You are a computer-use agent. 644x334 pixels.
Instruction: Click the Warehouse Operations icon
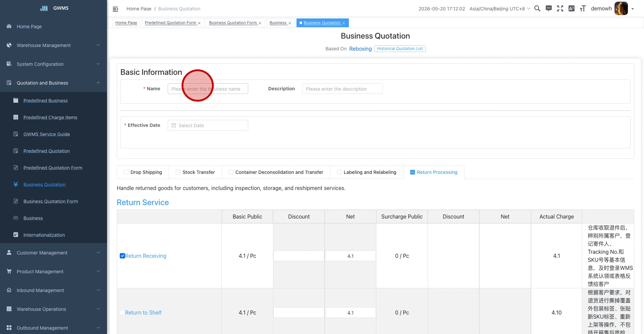pyautogui.click(x=9, y=309)
